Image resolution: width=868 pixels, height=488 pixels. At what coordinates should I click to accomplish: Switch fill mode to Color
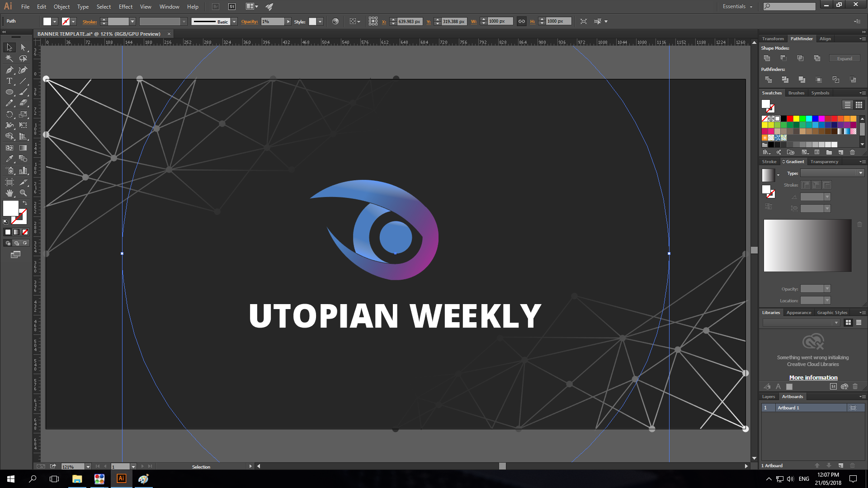pyautogui.click(x=8, y=232)
